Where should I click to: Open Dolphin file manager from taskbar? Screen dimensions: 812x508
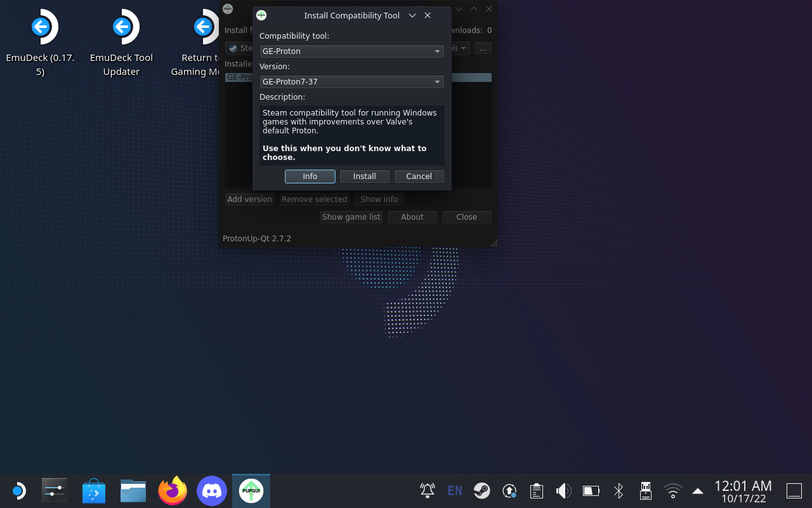[x=133, y=491]
